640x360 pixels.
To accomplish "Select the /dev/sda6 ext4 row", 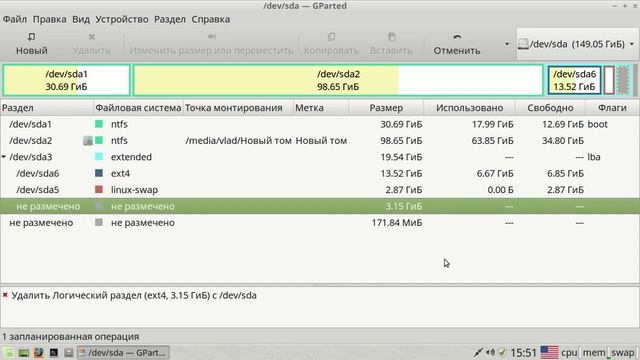I will pyautogui.click(x=320, y=173).
